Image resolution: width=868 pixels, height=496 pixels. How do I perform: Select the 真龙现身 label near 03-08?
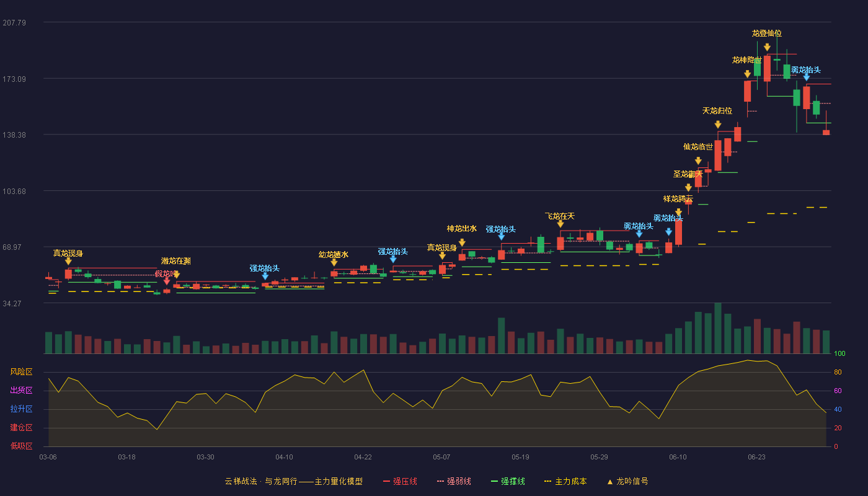(x=68, y=254)
